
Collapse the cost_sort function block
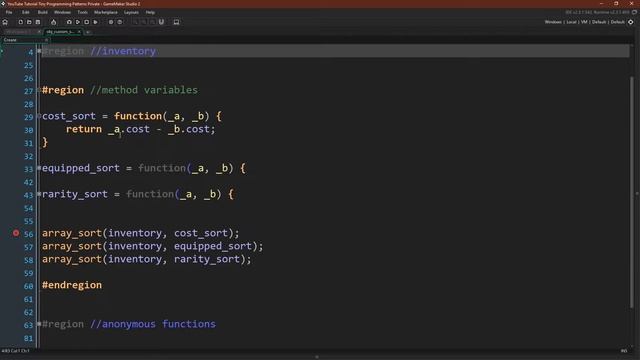coord(39,116)
